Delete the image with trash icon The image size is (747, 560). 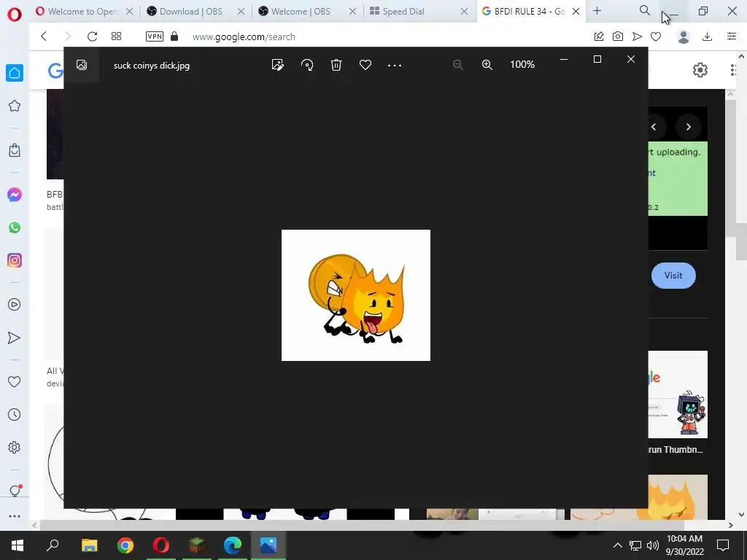tap(336, 65)
